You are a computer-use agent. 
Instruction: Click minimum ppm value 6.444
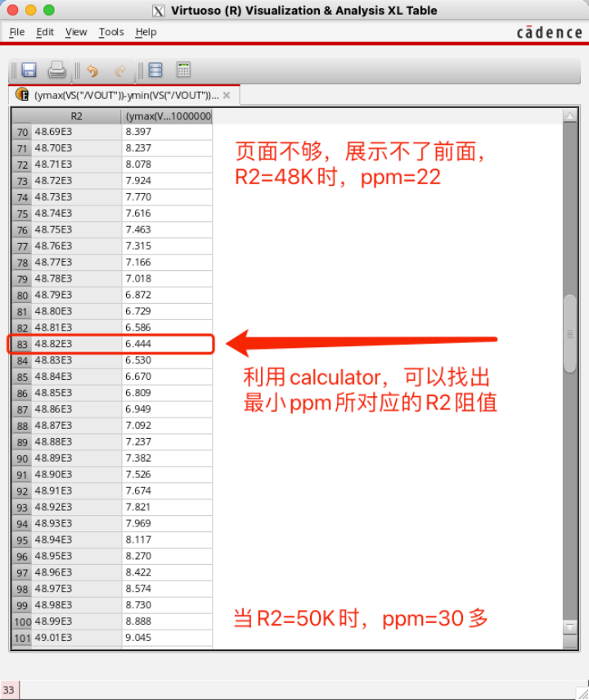tap(168, 344)
